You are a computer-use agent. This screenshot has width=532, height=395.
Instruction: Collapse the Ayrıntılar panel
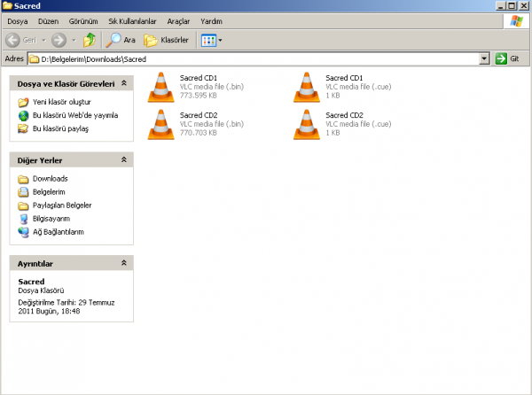click(x=124, y=263)
